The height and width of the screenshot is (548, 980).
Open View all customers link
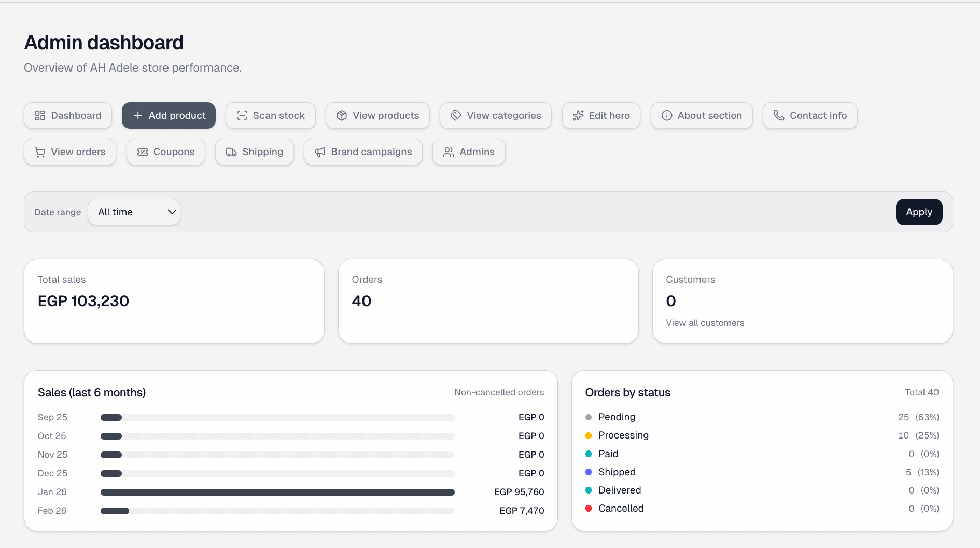coord(705,322)
